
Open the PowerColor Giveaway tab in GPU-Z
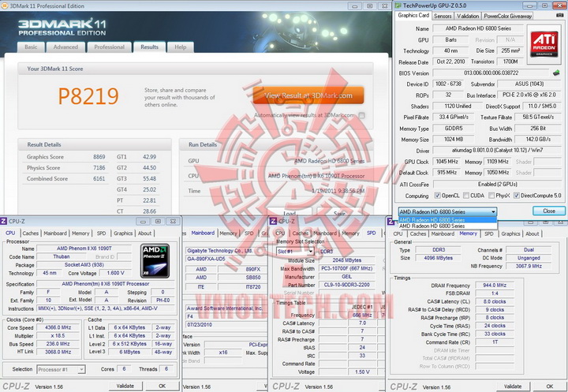(507, 16)
